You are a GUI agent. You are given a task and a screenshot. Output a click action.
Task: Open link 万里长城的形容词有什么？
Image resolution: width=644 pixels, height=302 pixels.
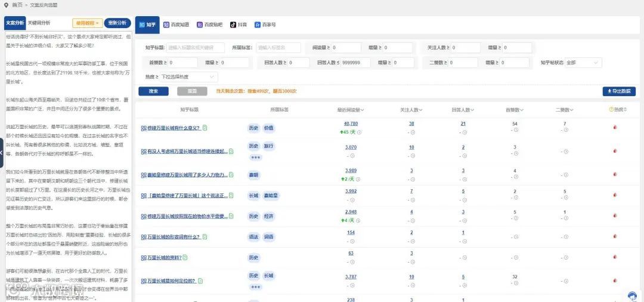[174, 237]
